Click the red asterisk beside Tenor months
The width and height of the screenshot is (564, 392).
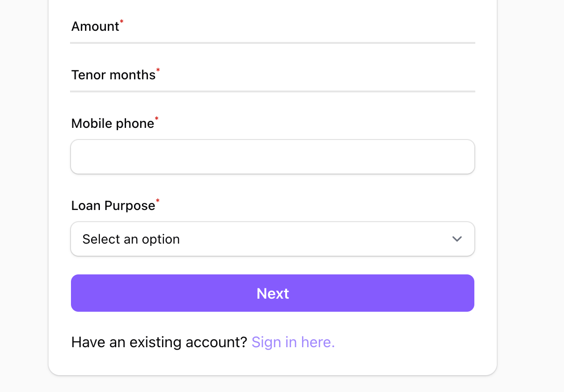click(158, 70)
